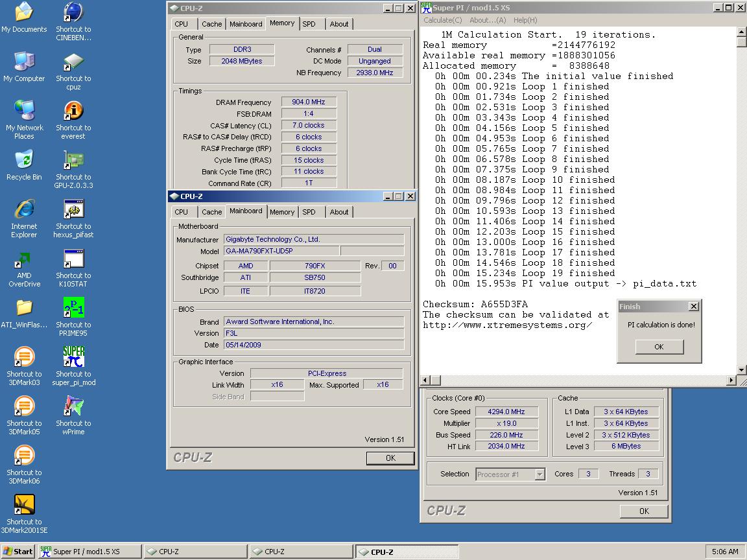Click the Manufacturer field Gigabyte Technology Co., Ltd.
Viewport: 747px width, 560px height.
pos(314,240)
